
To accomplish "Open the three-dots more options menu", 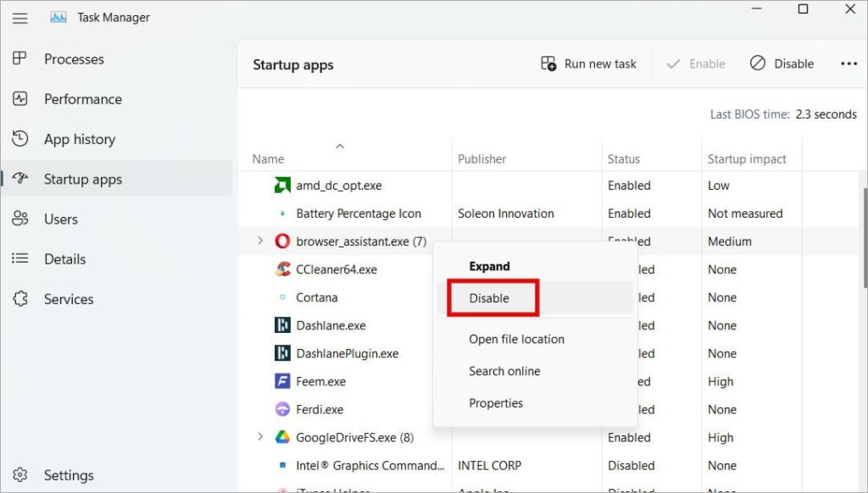I will pyautogui.click(x=849, y=64).
